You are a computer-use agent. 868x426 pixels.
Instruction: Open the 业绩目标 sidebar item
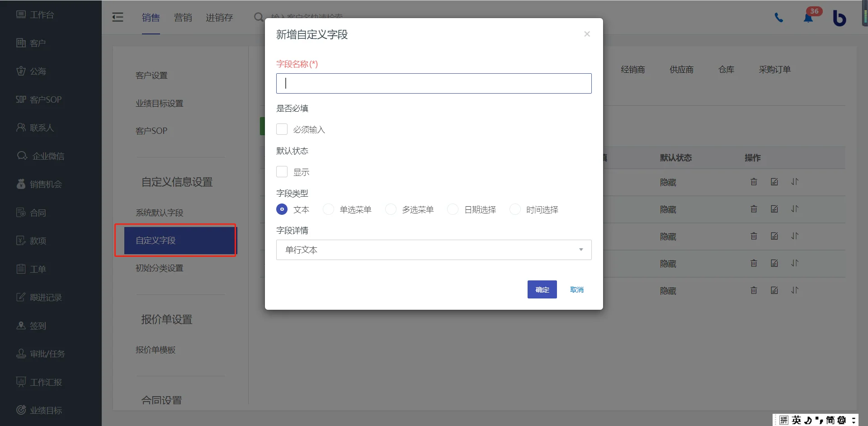click(39, 410)
